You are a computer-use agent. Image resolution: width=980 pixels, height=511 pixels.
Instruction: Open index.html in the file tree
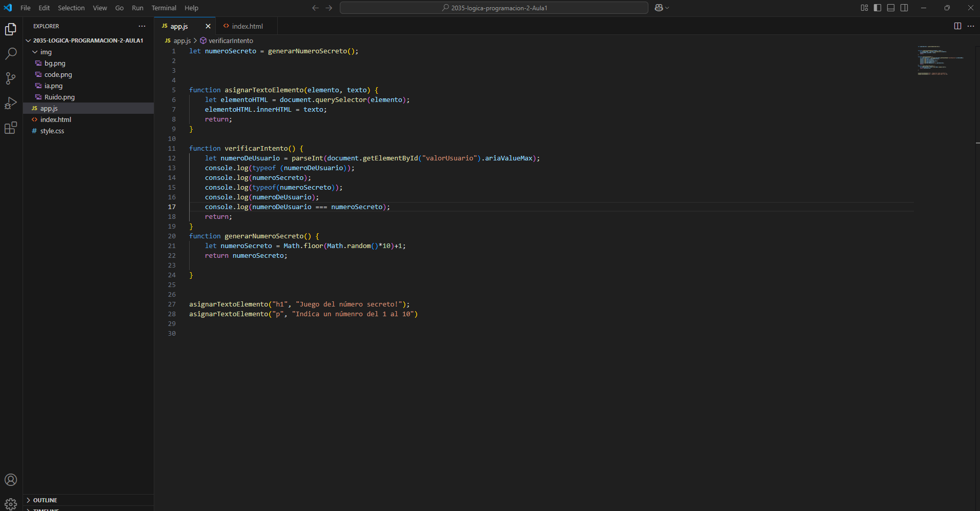click(x=88, y=119)
